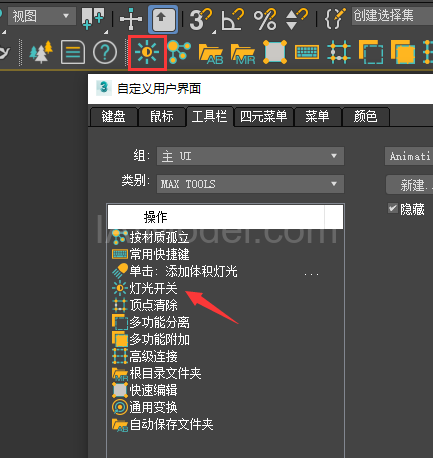Viewport: 433px width, 458px height.
Task: Click the help question mark toolbar icon
Action: [105, 52]
